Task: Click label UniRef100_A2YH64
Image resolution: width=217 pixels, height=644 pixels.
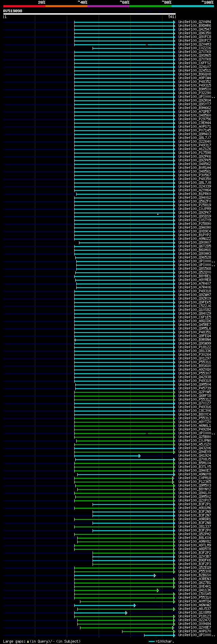Action: click(x=195, y=190)
